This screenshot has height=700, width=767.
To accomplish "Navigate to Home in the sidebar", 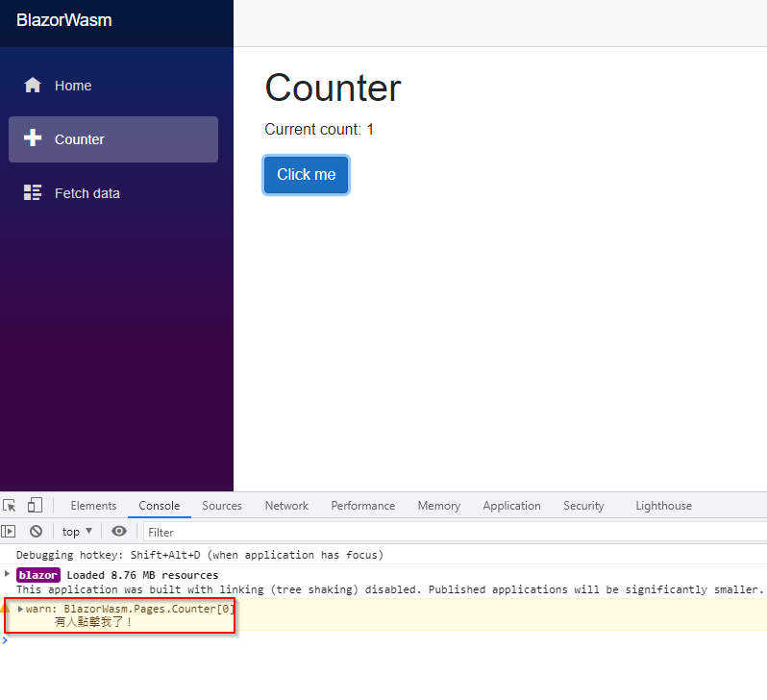I will [113, 86].
